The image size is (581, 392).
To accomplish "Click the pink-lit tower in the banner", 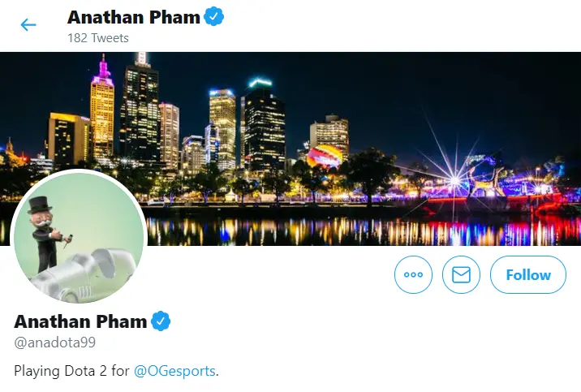I will tap(102, 107).
